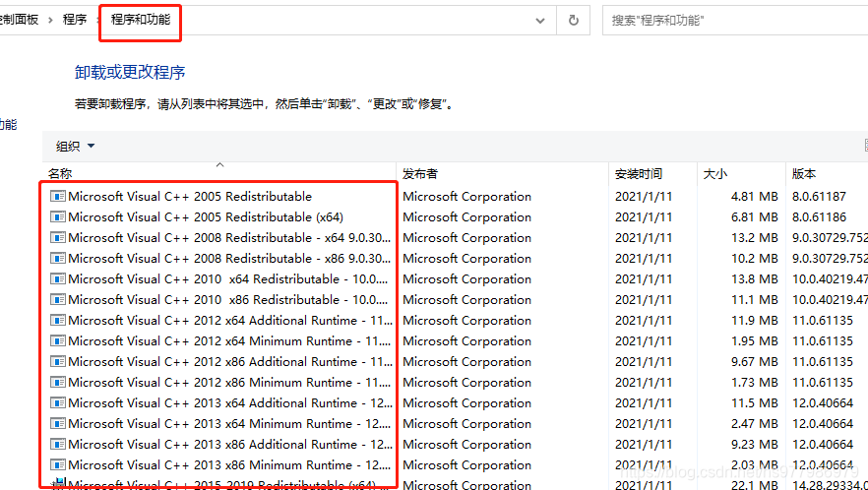Sort by the 版本 column header
868x490 pixels.
tap(827, 173)
